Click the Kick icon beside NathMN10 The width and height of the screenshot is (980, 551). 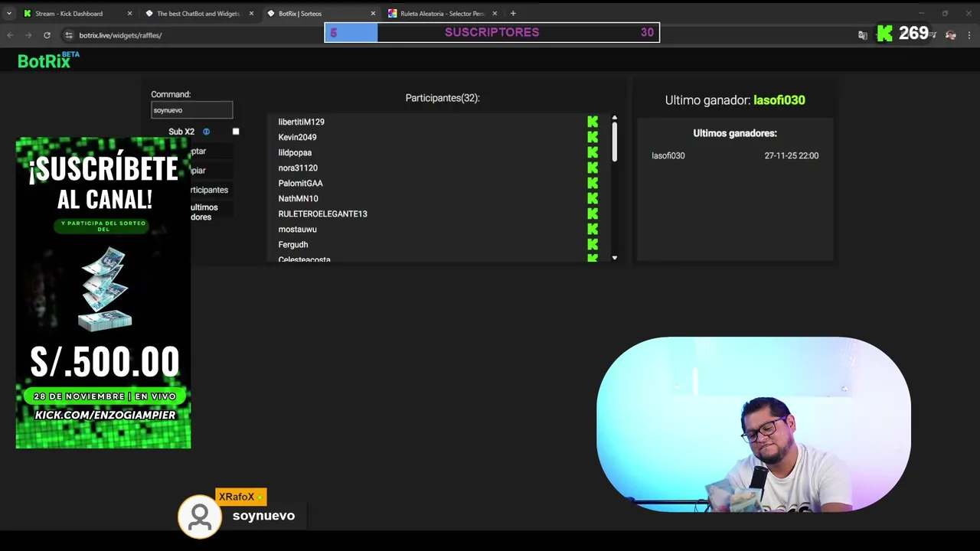coord(593,198)
